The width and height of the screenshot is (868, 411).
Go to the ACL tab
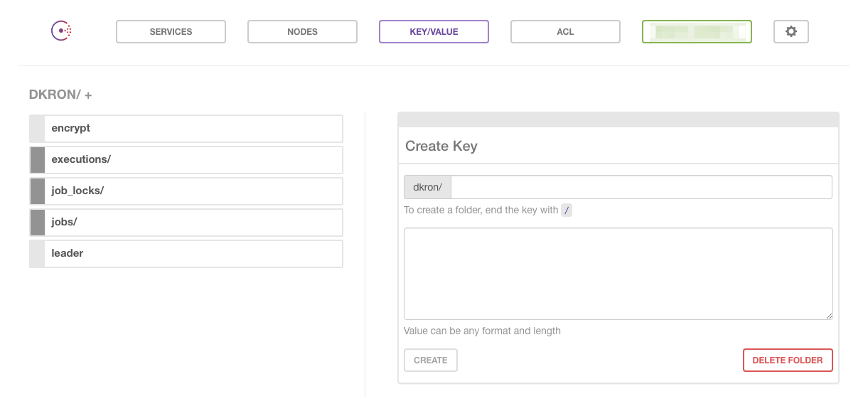pyautogui.click(x=565, y=32)
